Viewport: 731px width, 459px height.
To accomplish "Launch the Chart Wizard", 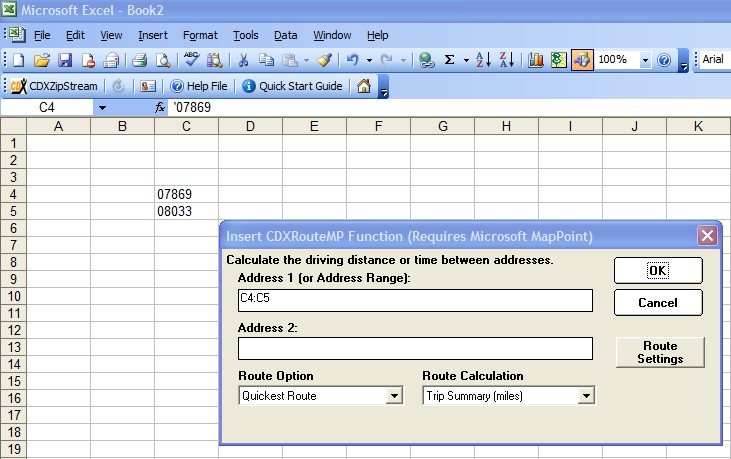I will click(536, 60).
